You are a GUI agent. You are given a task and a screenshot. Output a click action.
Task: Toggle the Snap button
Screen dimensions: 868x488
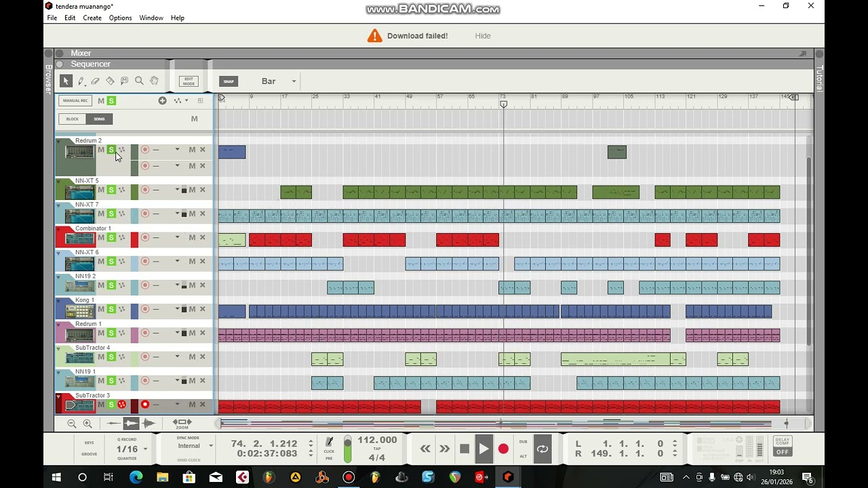[229, 81]
